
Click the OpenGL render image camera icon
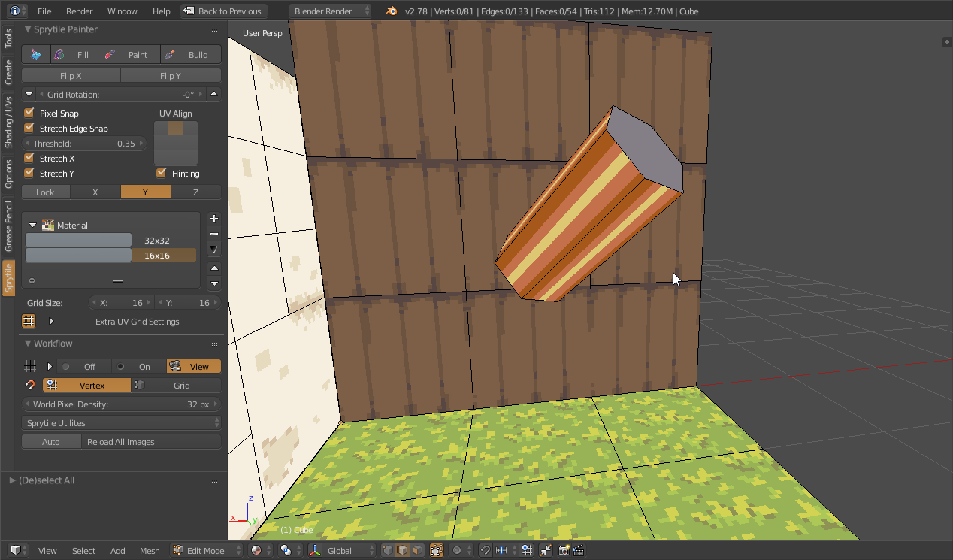click(x=564, y=551)
